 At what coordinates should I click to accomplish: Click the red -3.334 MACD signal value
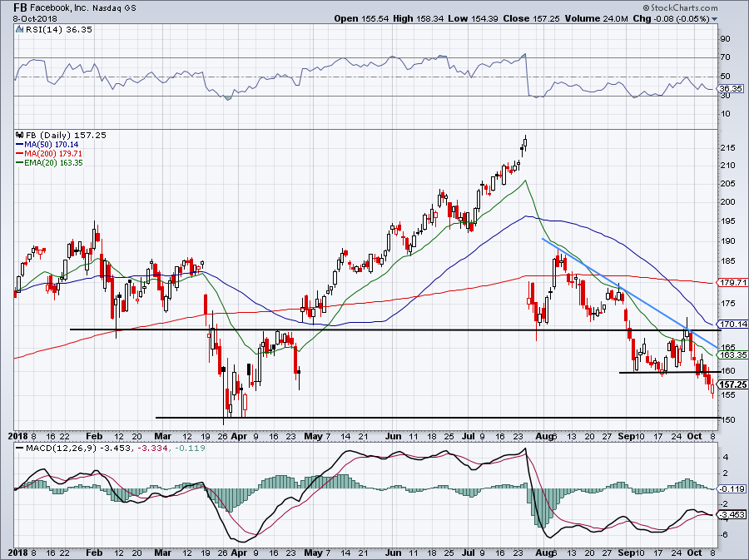coord(151,448)
